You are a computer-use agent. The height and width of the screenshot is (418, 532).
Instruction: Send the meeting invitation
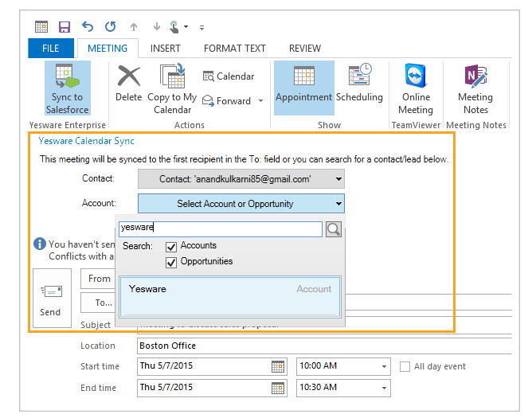[x=52, y=298]
